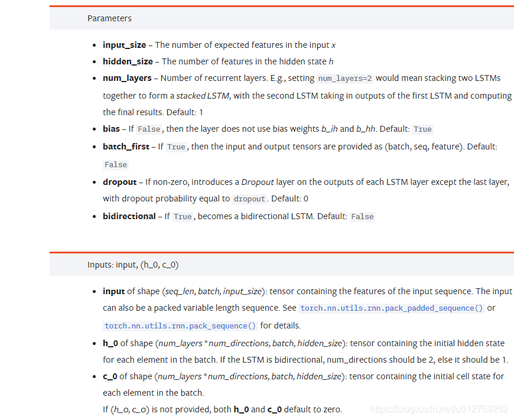
Task: Click the input_size parameter name
Action: (124, 45)
